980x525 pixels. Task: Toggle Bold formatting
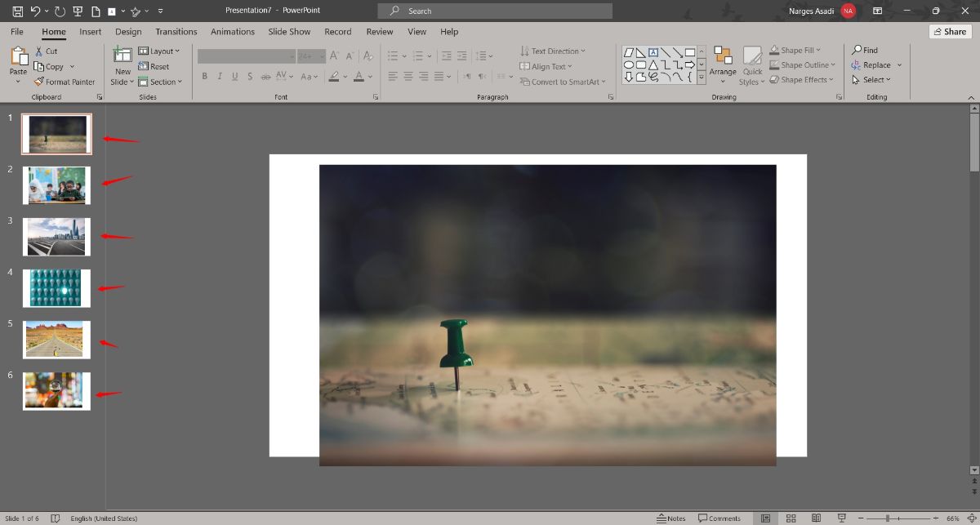point(204,77)
